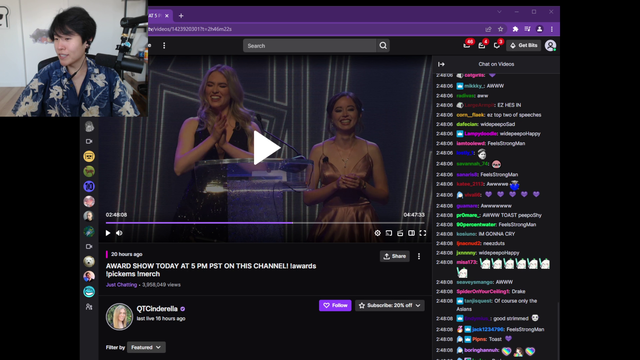Click the 'Chat on Videos' header text
This screenshot has height=360, width=640.
point(496,64)
